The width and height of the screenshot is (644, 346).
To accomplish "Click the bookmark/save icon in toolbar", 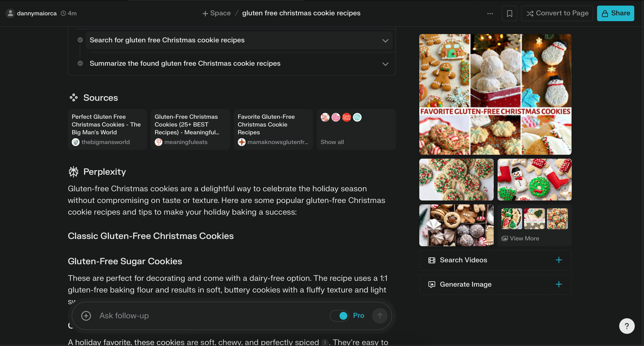I will point(510,13).
